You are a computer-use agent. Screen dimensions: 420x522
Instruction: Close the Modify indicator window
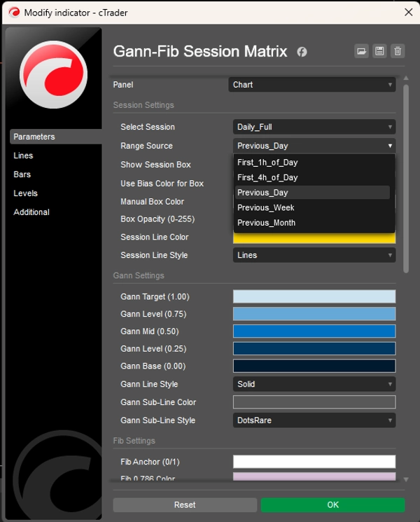point(408,12)
